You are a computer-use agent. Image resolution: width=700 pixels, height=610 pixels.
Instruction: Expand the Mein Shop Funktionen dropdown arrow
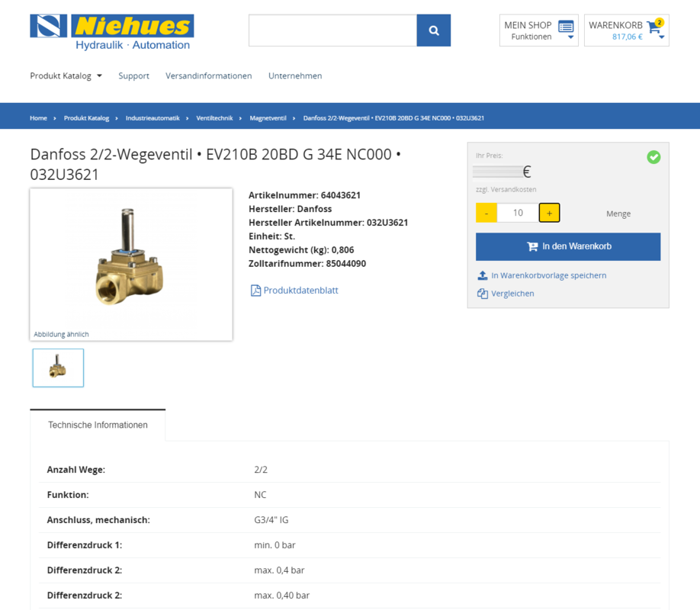[x=570, y=37]
